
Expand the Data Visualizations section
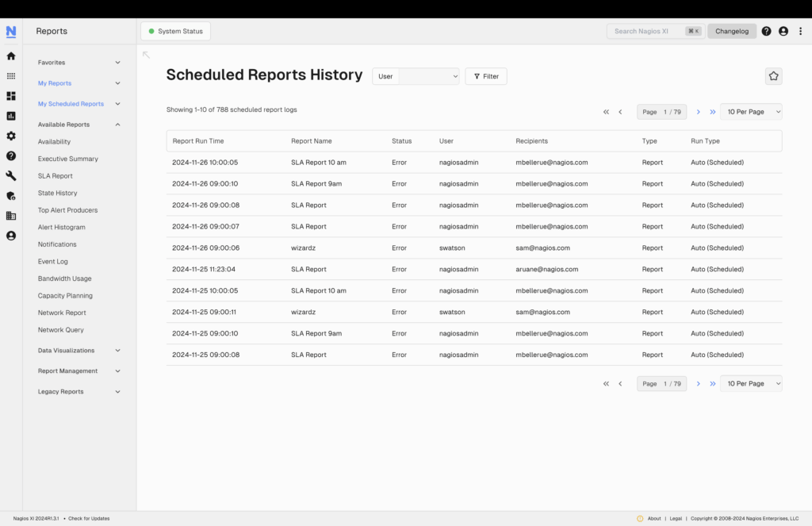pos(77,350)
